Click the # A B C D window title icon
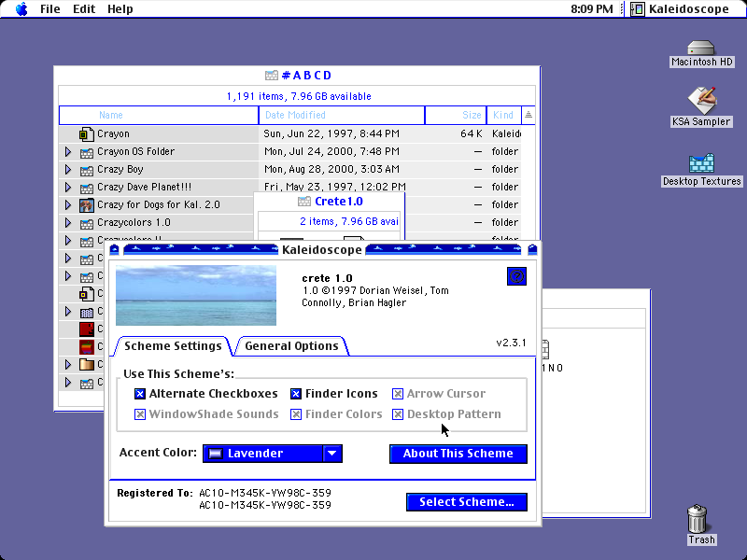The image size is (747, 560). point(272,76)
